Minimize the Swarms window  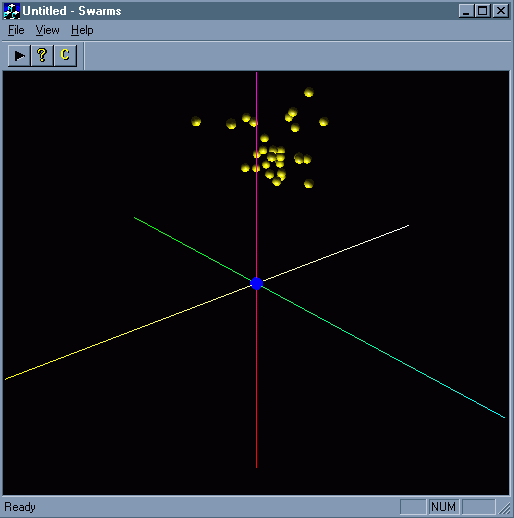coord(467,11)
